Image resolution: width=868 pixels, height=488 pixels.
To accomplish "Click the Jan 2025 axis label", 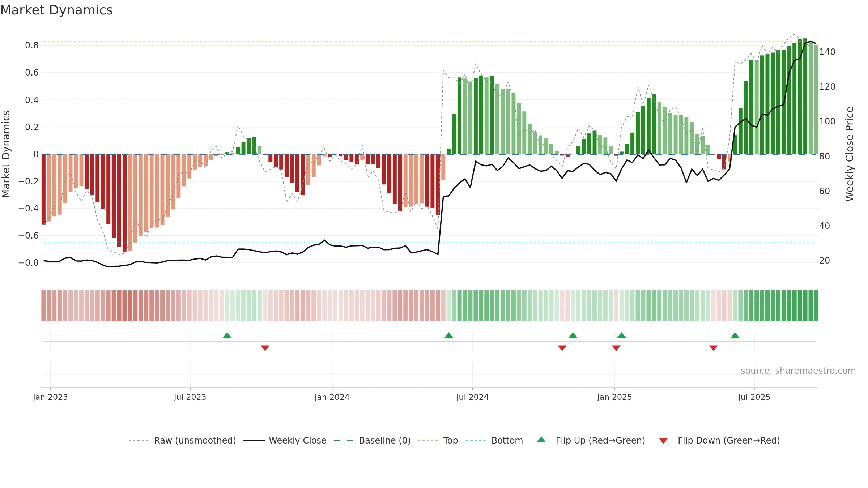I will [614, 397].
